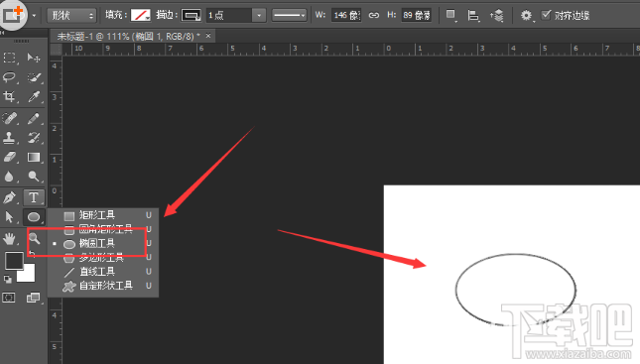Open the stroke color options
Screen dimensions: 640x364
192,16
